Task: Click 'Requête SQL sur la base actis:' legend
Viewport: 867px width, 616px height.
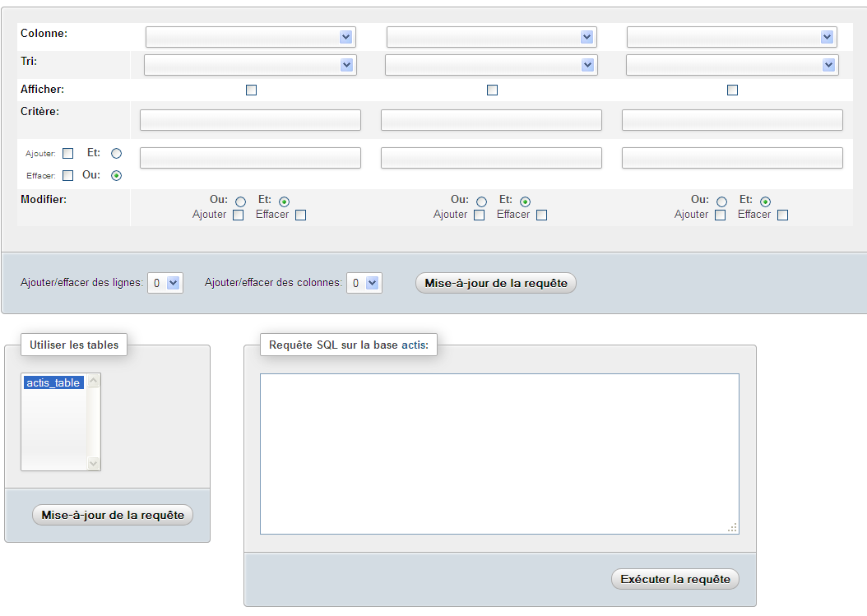Action: pyautogui.click(x=349, y=345)
